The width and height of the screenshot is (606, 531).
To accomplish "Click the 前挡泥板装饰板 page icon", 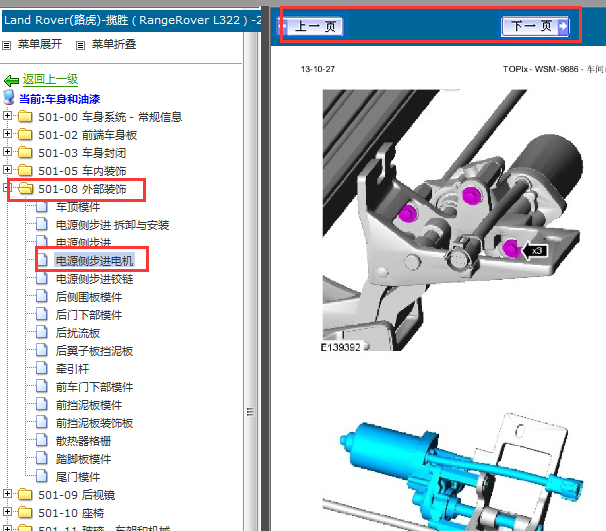I will [42, 422].
